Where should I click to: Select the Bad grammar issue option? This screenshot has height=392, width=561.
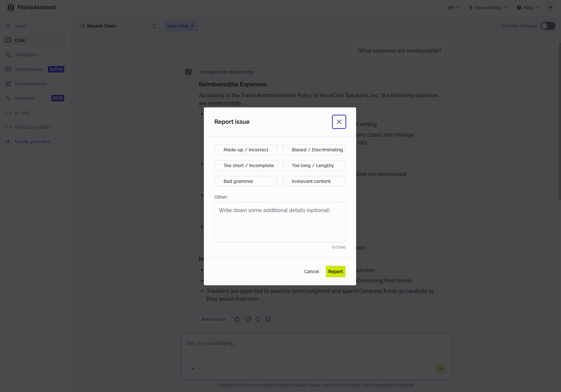coord(246,181)
